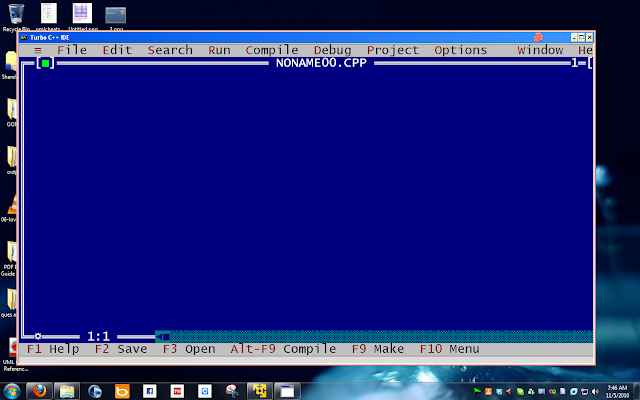Image resolution: width=640 pixels, height=400 pixels.
Task: Click the modified-file star indicator in bottom frame
Action: [38, 336]
